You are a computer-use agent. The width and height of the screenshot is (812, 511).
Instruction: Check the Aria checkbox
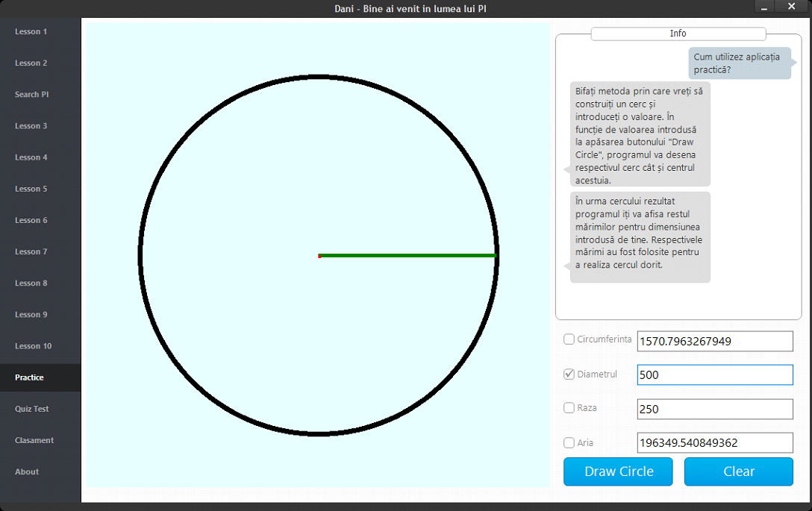(x=569, y=442)
